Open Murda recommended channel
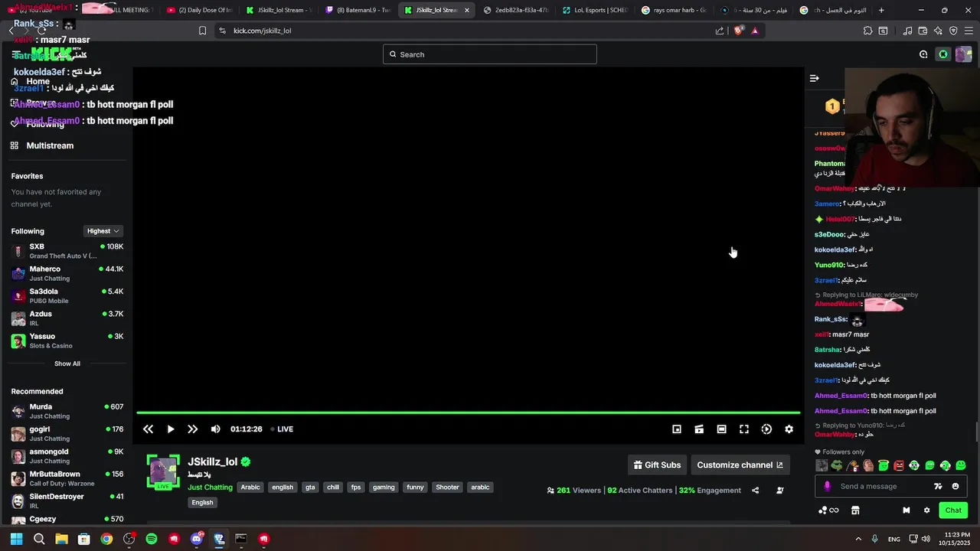The image size is (980, 551). [67, 411]
